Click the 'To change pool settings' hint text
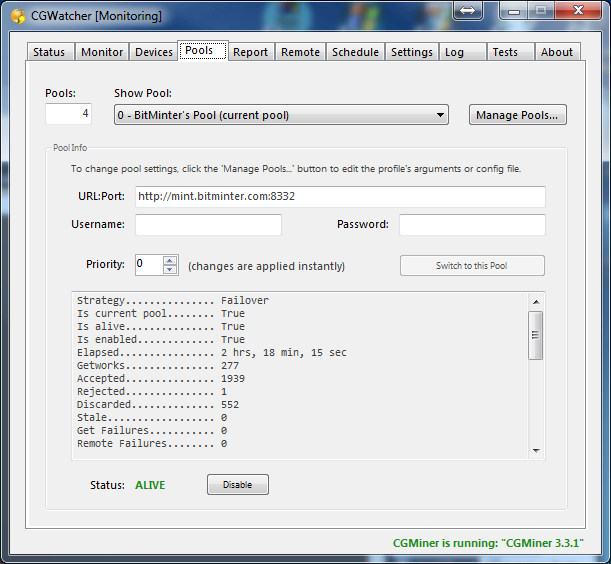This screenshot has height=564, width=611. tap(296, 169)
